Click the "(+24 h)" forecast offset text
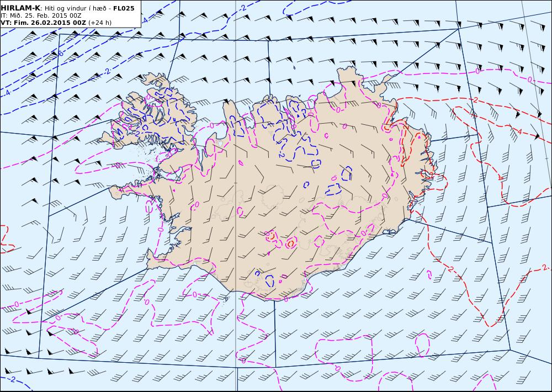The height and width of the screenshot is (392, 552). tap(99, 23)
